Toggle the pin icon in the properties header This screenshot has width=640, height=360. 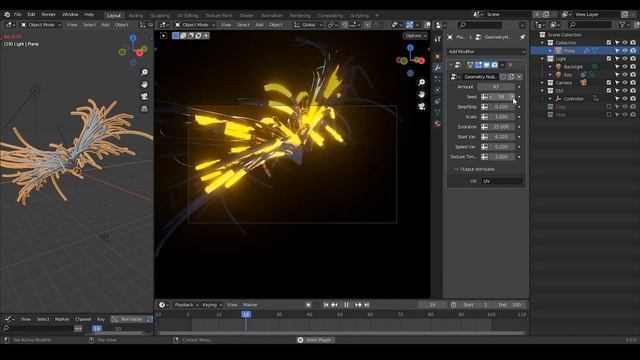coord(522,37)
